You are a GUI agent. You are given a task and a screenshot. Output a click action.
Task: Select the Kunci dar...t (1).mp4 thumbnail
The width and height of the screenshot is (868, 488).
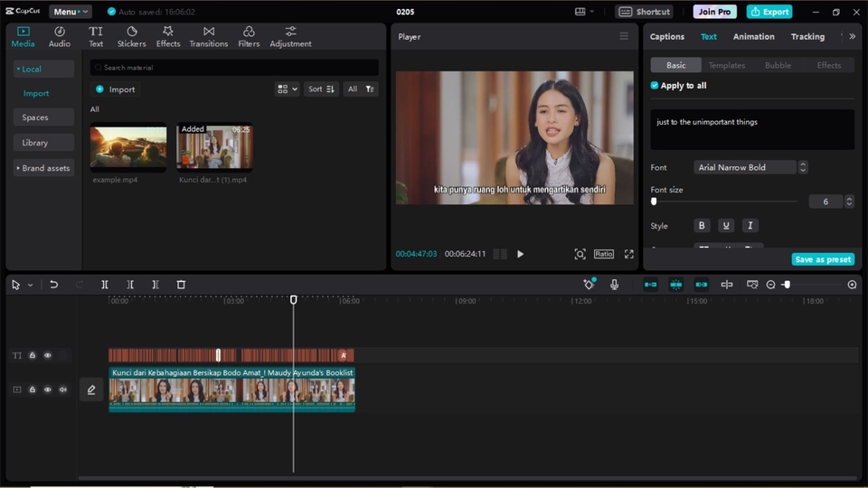215,147
